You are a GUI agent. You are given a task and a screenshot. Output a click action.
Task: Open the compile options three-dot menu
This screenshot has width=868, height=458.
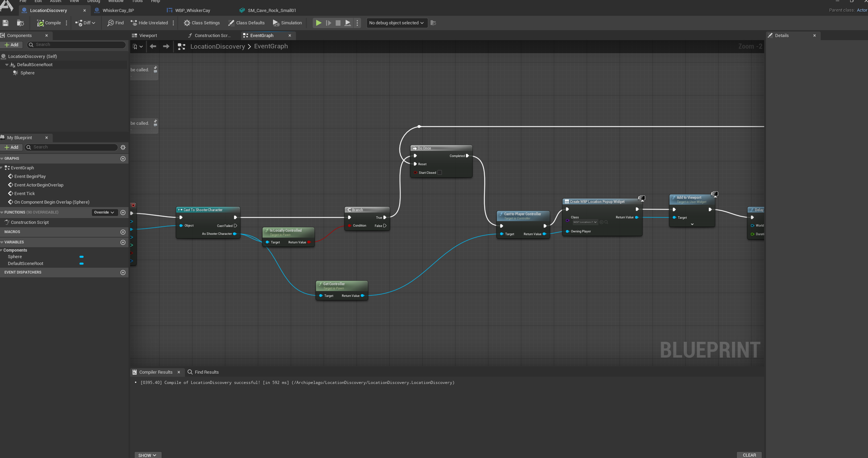point(66,23)
